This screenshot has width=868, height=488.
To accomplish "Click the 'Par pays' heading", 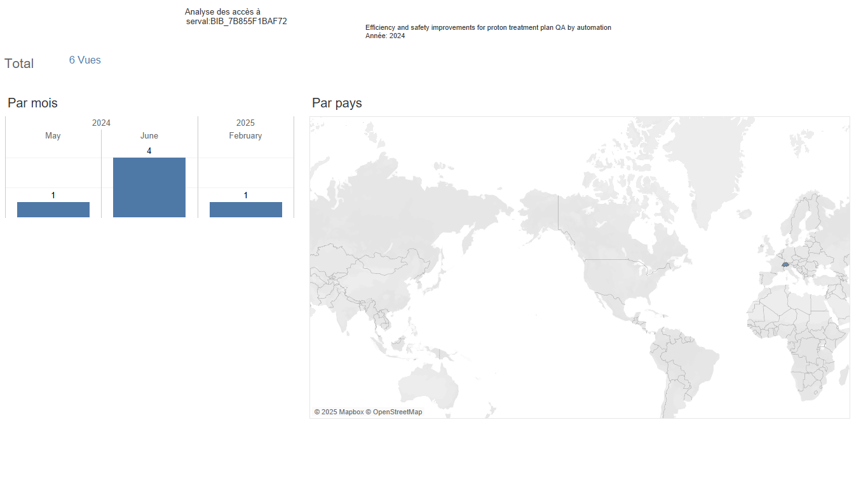I will click(x=337, y=103).
